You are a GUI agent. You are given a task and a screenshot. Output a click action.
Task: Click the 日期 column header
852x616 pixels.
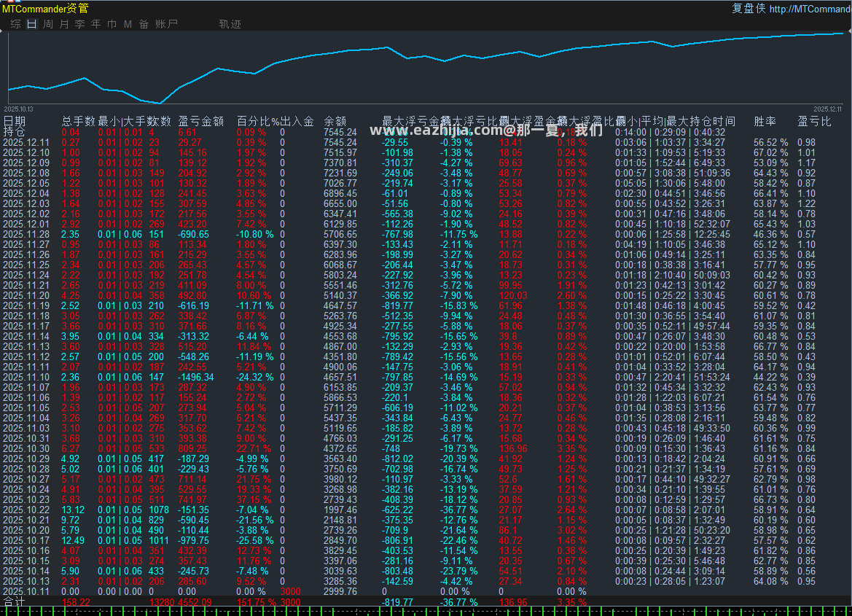click(x=14, y=121)
